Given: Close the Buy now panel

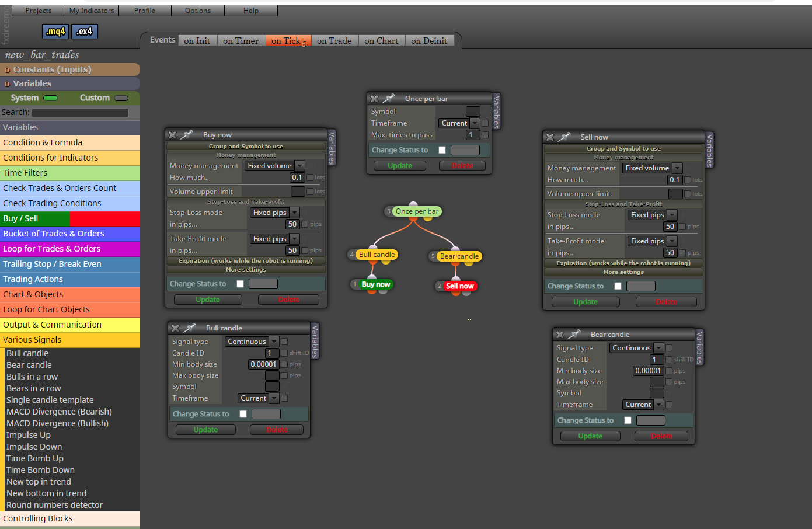Looking at the screenshot, I should click(x=172, y=135).
